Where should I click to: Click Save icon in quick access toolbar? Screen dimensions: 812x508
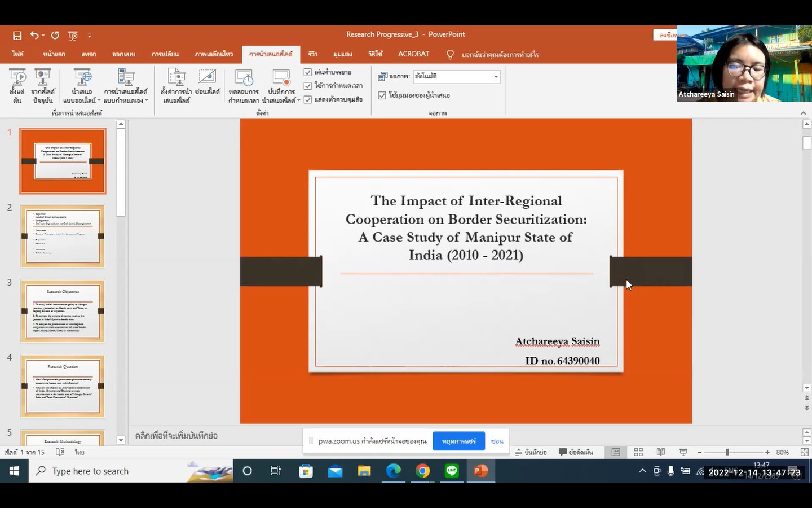[x=17, y=35]
